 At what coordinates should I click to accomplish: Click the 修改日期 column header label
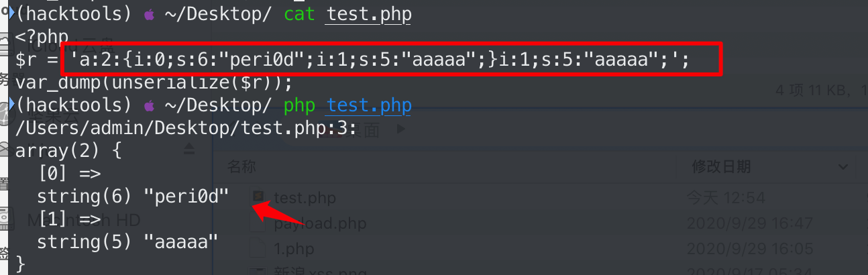tap(720, 166)
